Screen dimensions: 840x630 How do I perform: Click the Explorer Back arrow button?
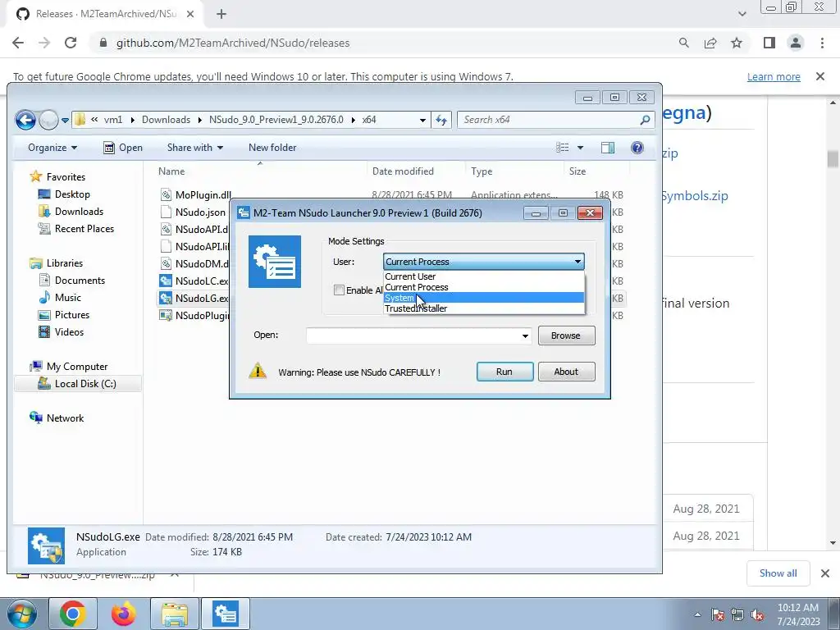pyautogui.click(x=25, y=120)
